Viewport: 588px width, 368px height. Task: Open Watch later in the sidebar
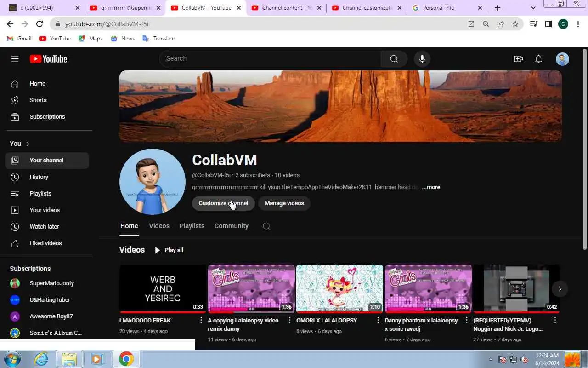coord(47,227)
